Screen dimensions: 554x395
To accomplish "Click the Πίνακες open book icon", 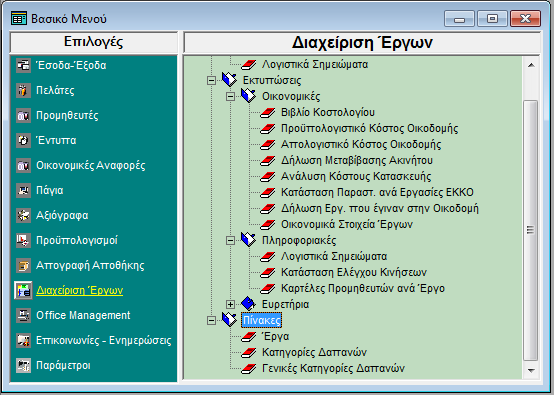I will [230, 320].
